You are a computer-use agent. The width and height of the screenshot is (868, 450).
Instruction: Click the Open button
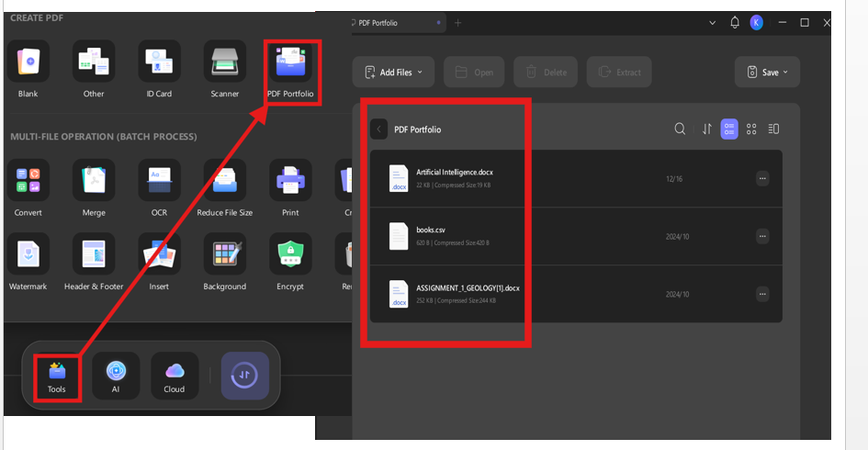click(474, 72)
